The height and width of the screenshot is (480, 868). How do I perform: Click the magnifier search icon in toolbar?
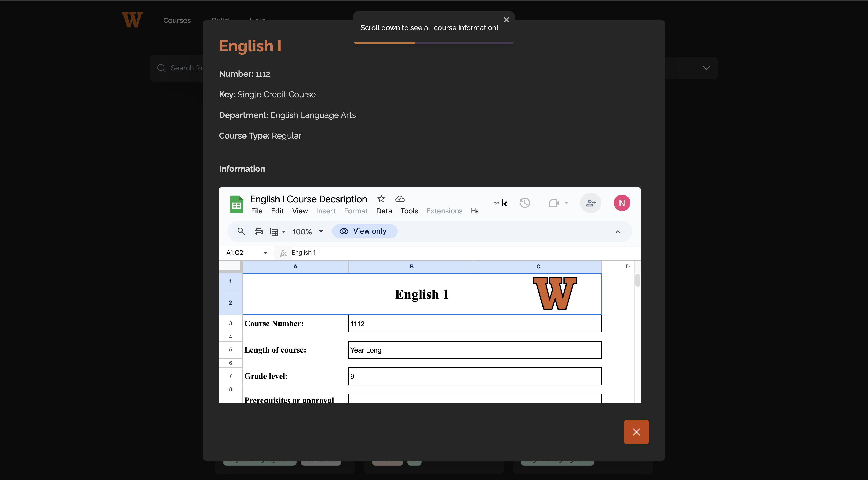241,231
